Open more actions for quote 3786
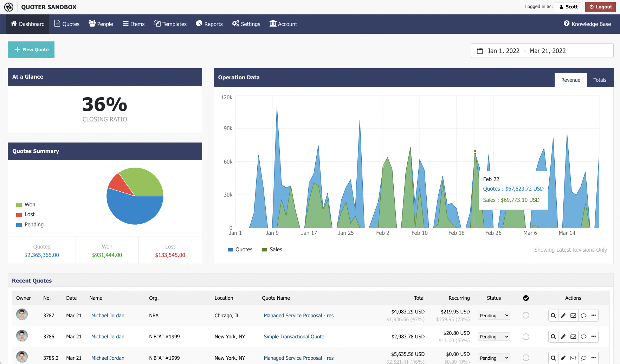 (594, 337)
